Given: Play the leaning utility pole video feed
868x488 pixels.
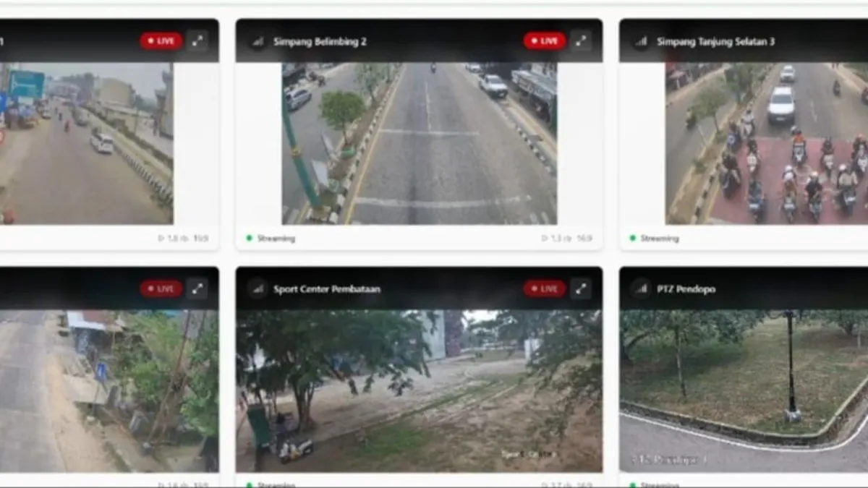Looking at the screenshot, I should 109,391.
